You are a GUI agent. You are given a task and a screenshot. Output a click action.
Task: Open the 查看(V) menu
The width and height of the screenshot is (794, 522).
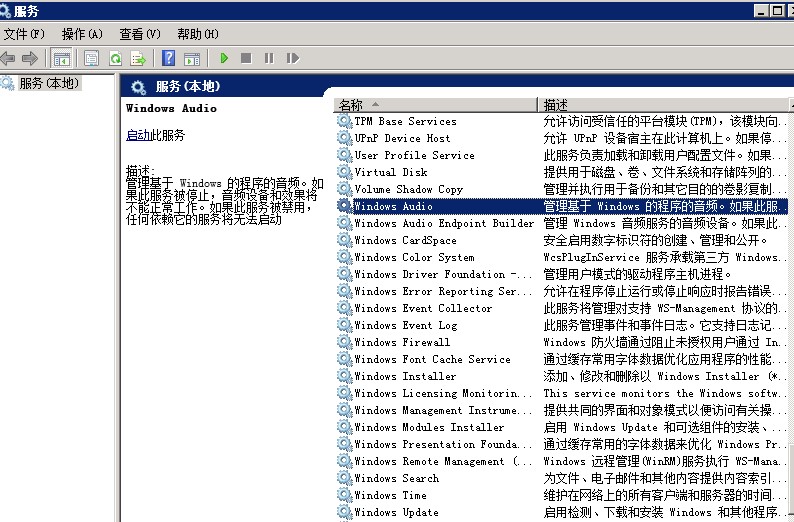click(x=140, y=34)
